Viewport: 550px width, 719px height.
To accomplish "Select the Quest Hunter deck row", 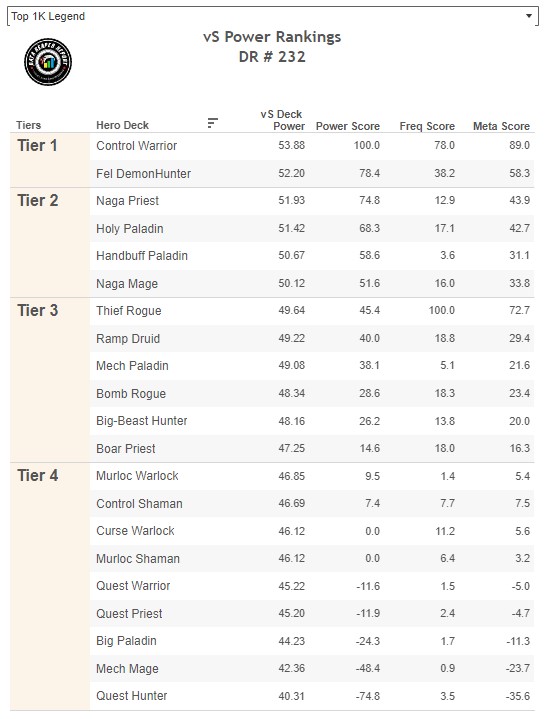I will tap(312, 696).
